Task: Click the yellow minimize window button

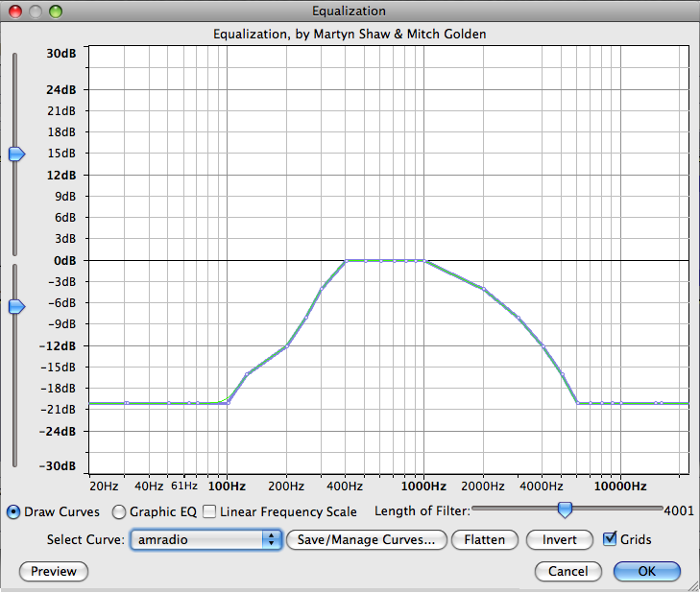Action: [34, 12]
